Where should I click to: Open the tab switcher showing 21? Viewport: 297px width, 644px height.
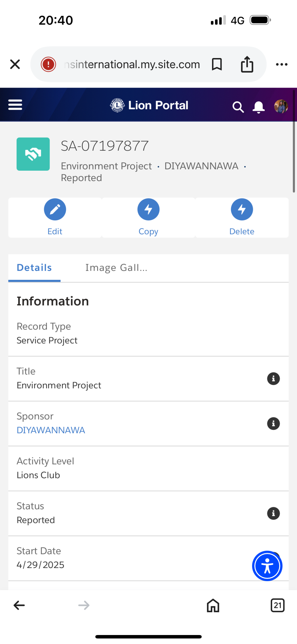point(278,605)
